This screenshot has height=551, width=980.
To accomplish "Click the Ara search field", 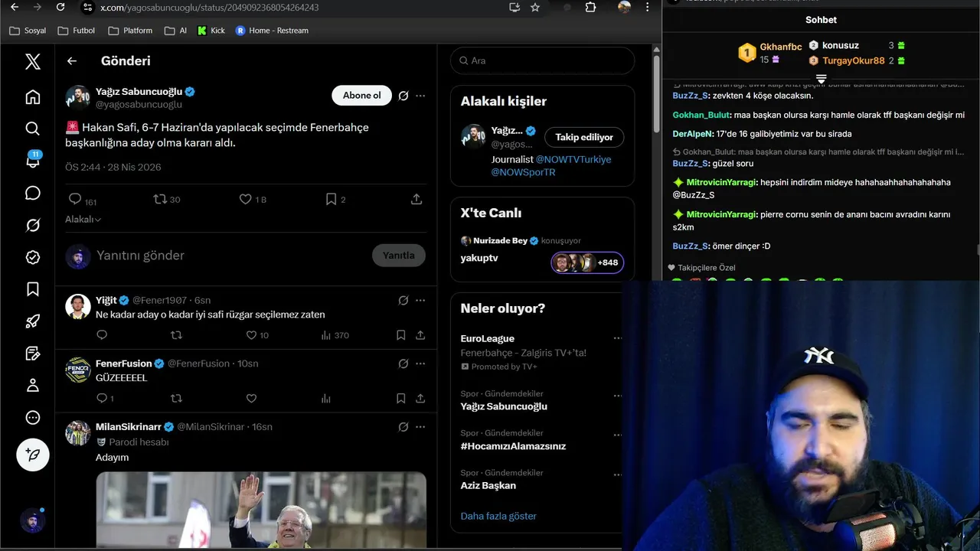I will (x=543, y=60).
